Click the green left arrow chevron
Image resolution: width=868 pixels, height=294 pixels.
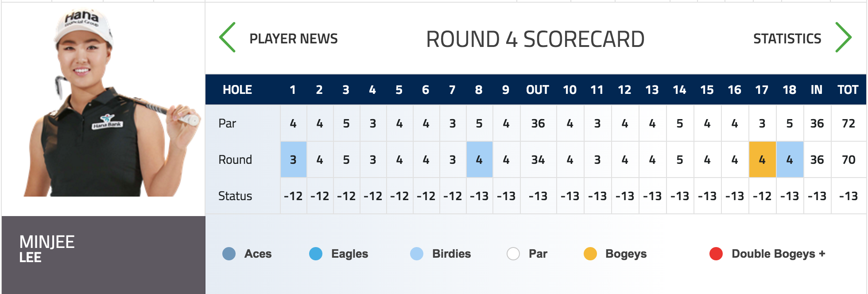coord(228,38)
